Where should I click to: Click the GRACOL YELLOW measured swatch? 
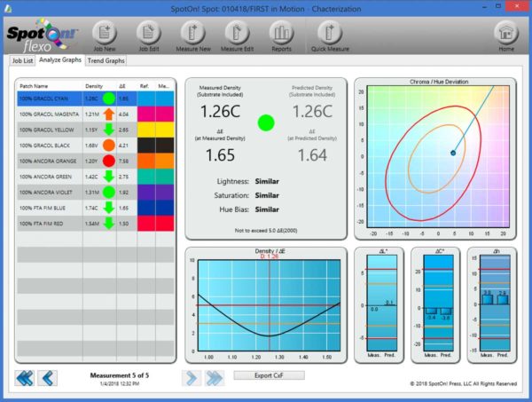165,130
